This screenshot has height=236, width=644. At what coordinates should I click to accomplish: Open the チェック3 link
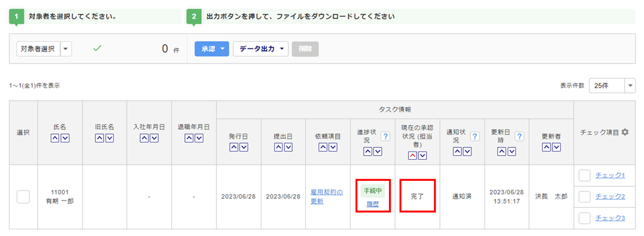tap(610, 218)
